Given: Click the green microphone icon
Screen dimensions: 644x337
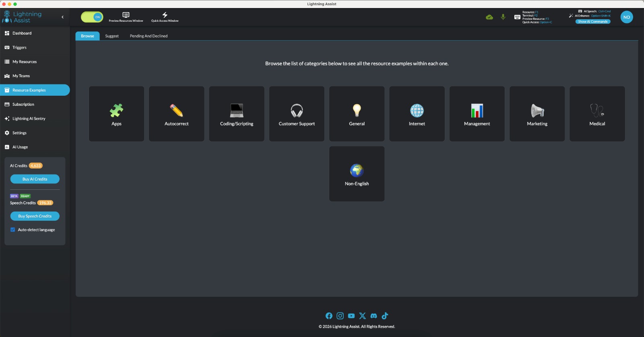Looking at the screenshot, I should click(x=503, y=17).
